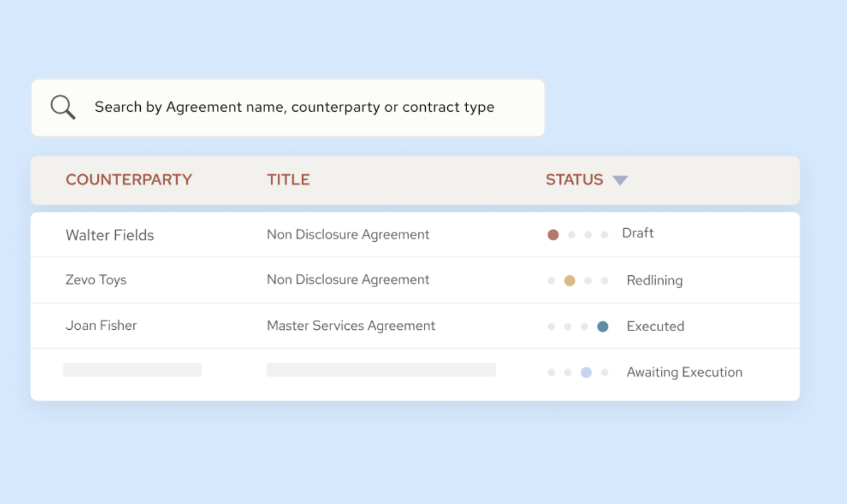
Task: Select the last gray dot in Walter Fields row
Action: [x=604, y=234]
